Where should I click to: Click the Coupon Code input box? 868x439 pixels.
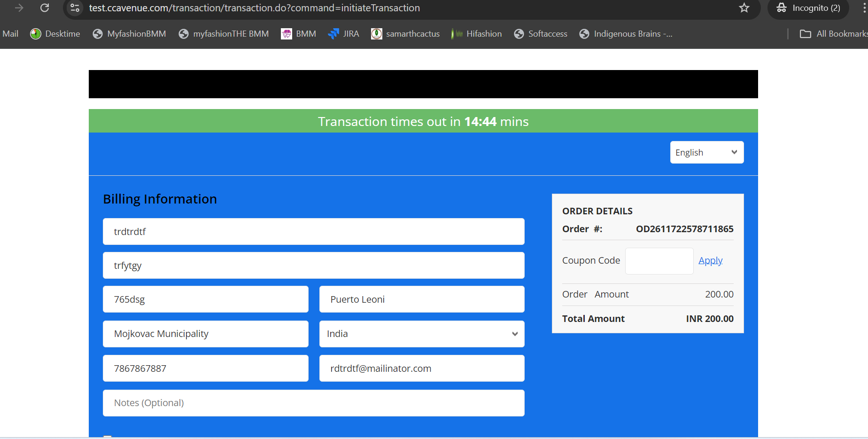click(x=659, y=261)
